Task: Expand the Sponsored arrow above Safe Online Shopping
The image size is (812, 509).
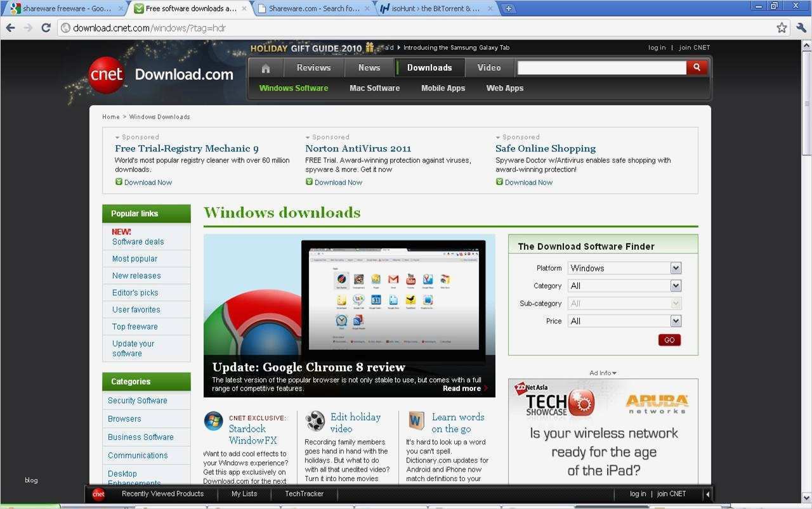Action: point(498,138)
